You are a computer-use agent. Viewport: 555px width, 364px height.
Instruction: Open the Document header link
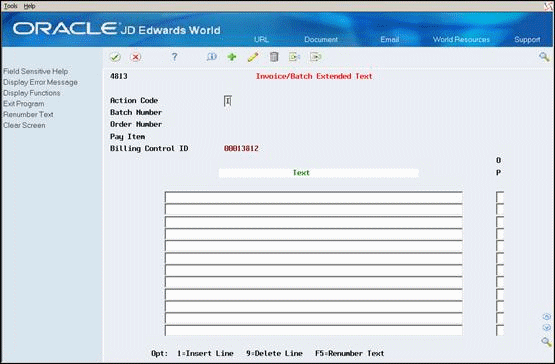tap(321, 39)
